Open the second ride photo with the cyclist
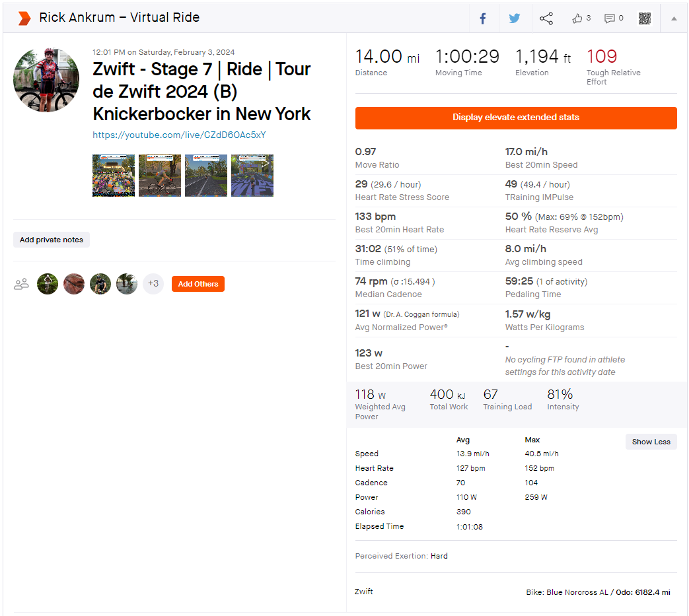 pyautogui.click(x=160, y=176)
